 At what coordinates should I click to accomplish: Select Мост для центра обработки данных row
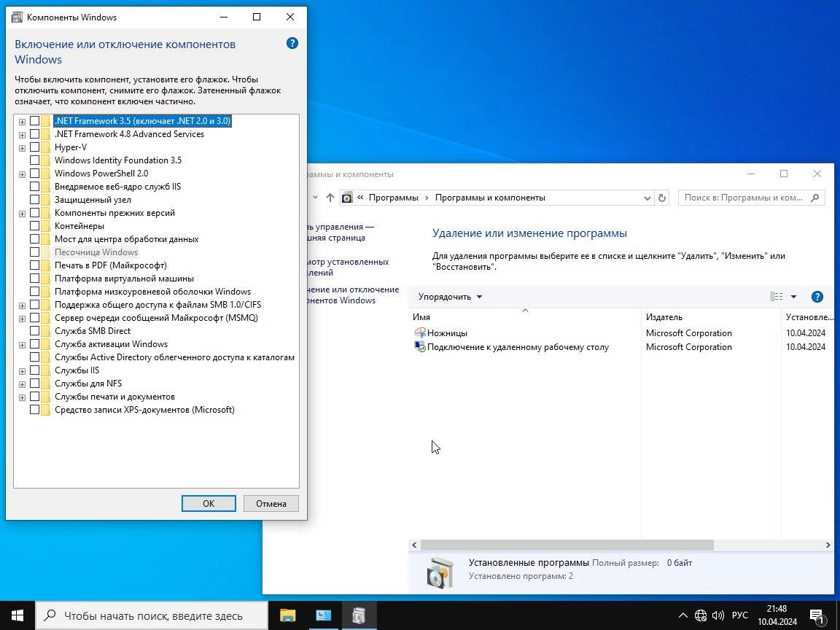(x=126, y=239)
